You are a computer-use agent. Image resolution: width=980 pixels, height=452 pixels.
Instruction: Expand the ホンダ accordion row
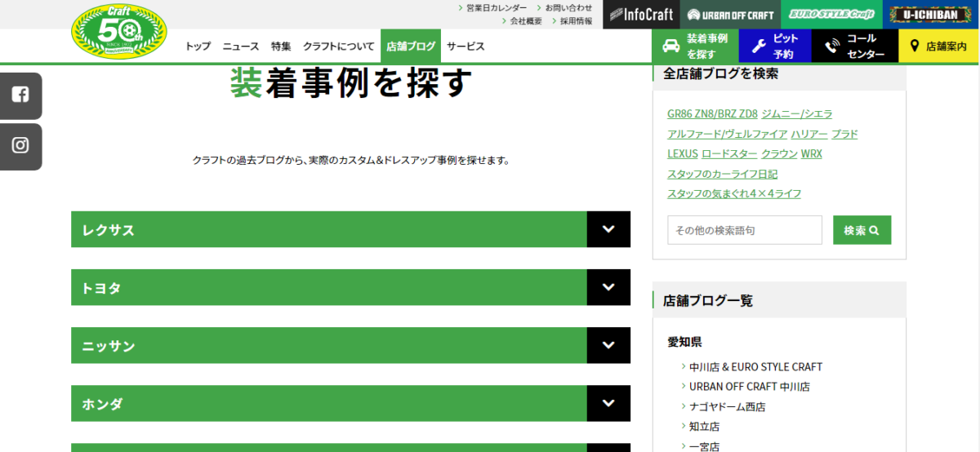(608, 403)
